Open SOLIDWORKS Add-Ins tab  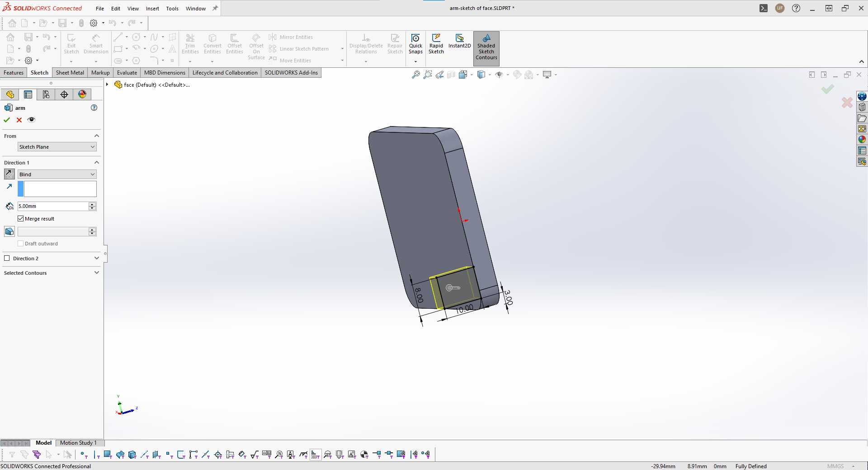[291, 73]
